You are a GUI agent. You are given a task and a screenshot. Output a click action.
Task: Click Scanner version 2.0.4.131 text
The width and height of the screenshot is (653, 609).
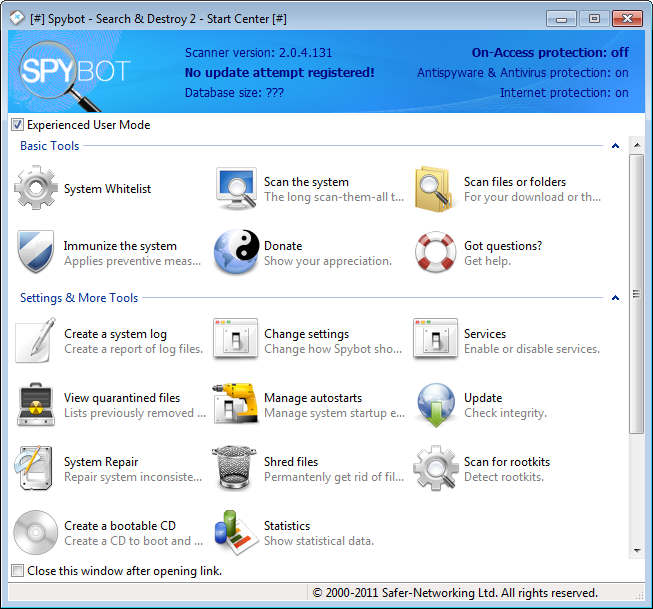coord(258,52)
